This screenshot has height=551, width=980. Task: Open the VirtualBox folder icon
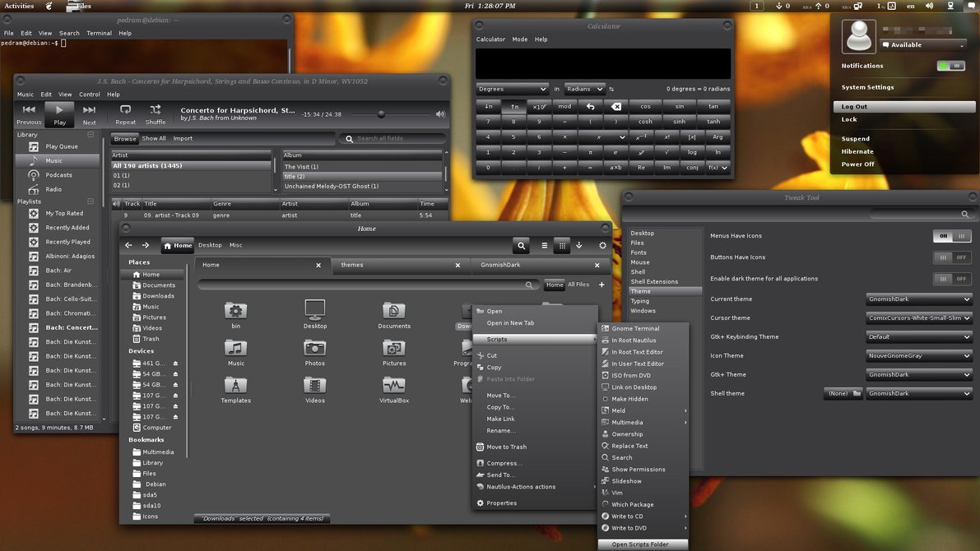tap(393, 385)
